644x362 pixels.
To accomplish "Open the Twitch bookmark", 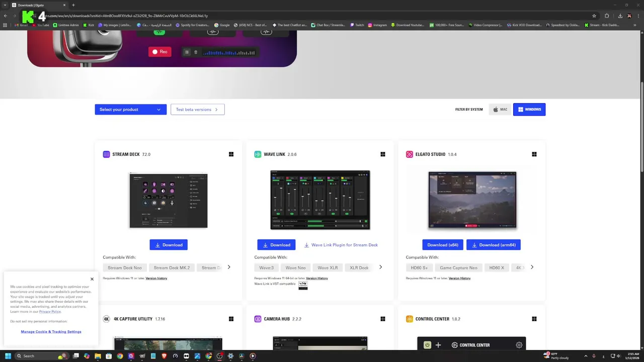I will 357,25.
